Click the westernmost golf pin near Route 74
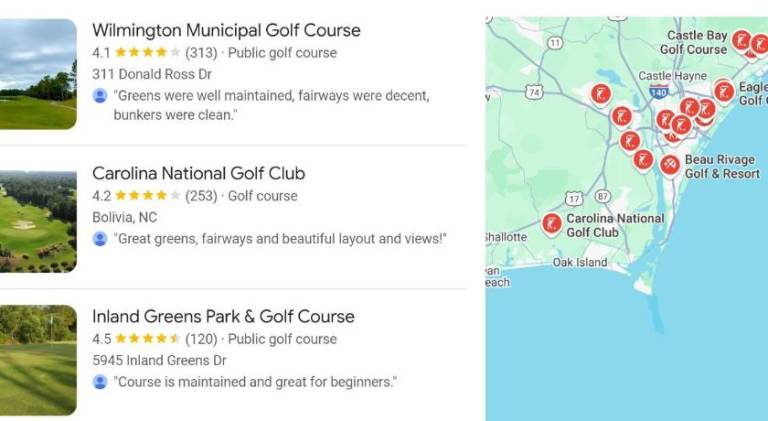Screen dimensions: 768x421 click(600, 94)
